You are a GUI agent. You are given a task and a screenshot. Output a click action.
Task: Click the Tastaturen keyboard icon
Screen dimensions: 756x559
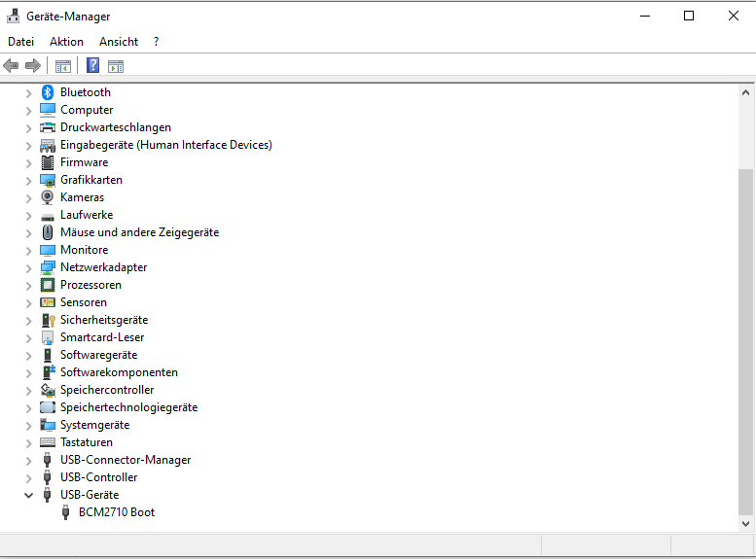(x=48, y=442)
